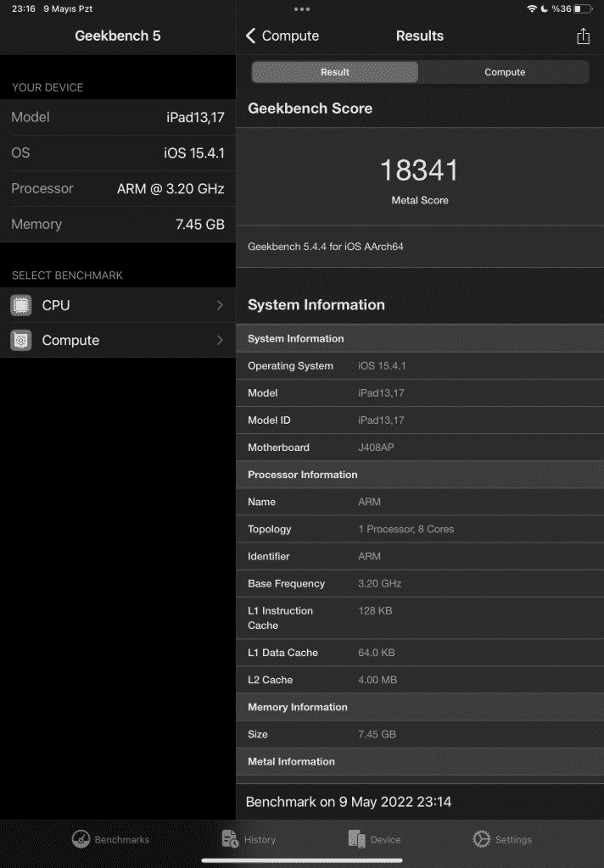The width and height of the screenshot is (604, 868).
Task: Tap the Metal Information section header
Action: pyautogui.click(x=420, y=762)
